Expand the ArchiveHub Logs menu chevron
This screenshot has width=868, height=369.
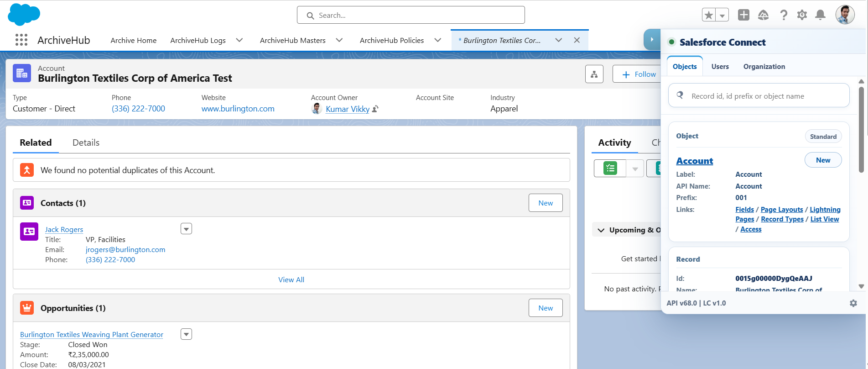239,40
